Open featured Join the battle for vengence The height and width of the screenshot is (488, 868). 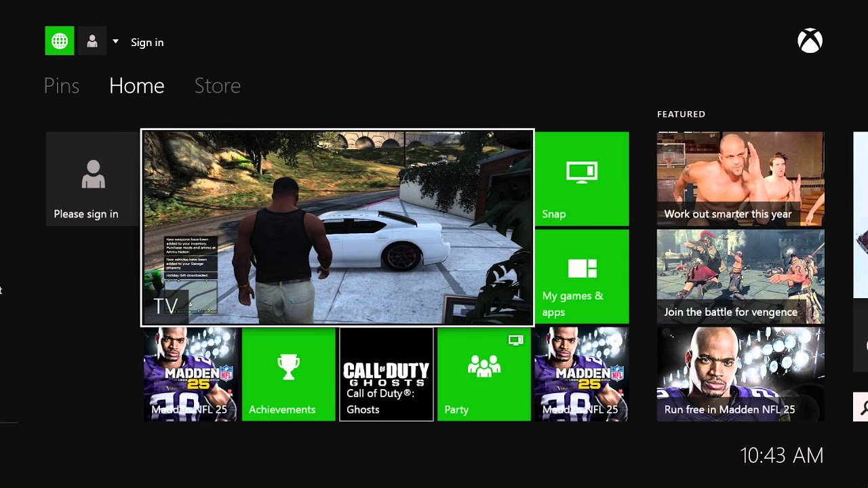pyautogui.click(x=741, y=277)
